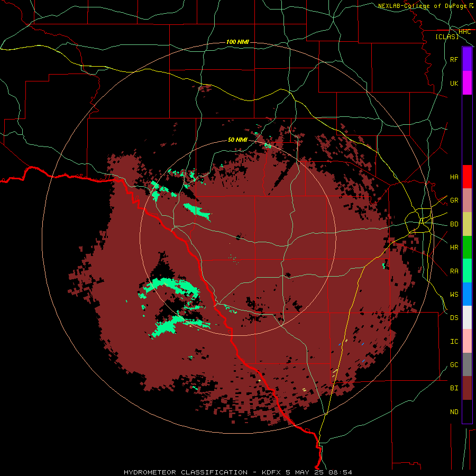Click the "100 NMI" range ring label
The height and width of the screenshot is (476, 476).
point(237,42)
